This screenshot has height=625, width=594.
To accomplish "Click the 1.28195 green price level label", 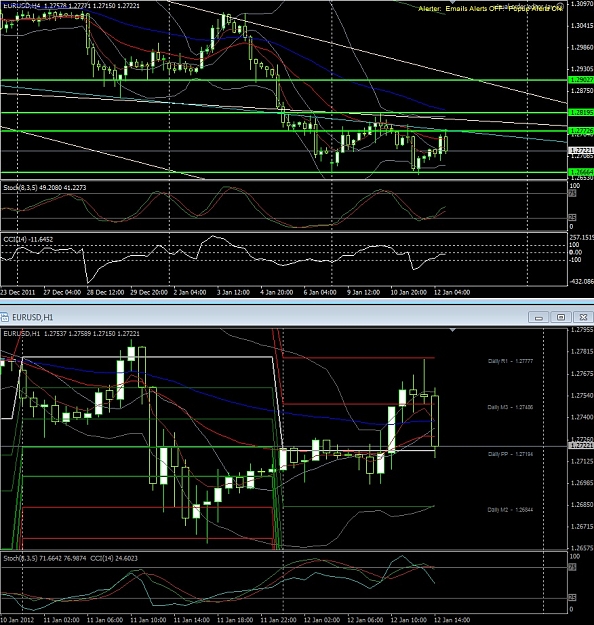I will pos(581,112).
